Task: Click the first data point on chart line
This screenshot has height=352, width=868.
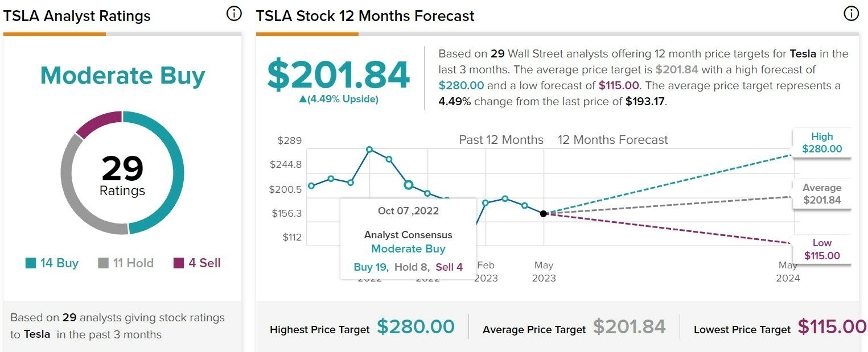Action: 311,186
